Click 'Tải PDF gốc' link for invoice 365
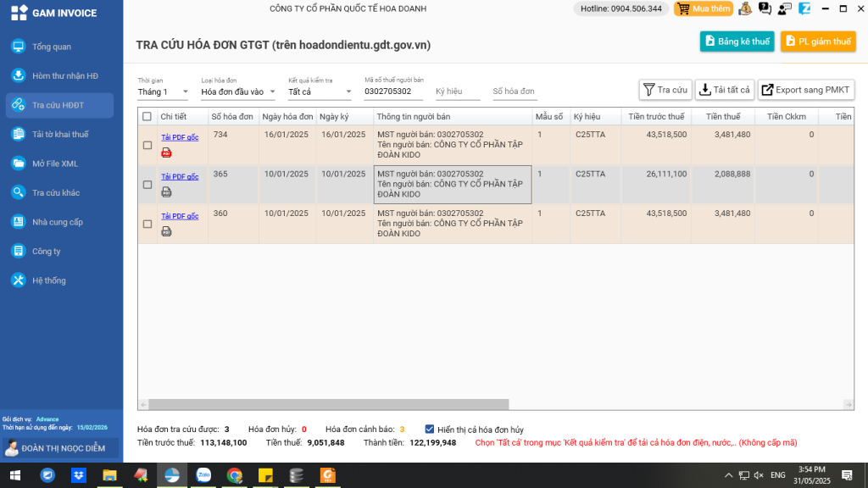 click(x=180, y=176)
